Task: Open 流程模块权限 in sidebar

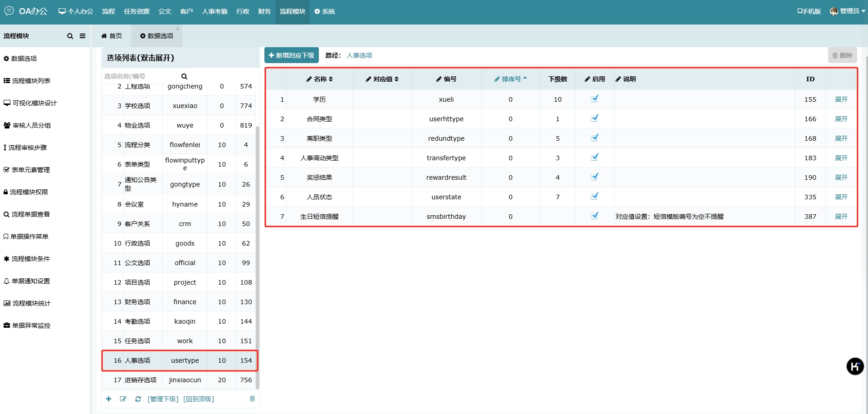Action: pyautogui.click(x=26, y=192)
